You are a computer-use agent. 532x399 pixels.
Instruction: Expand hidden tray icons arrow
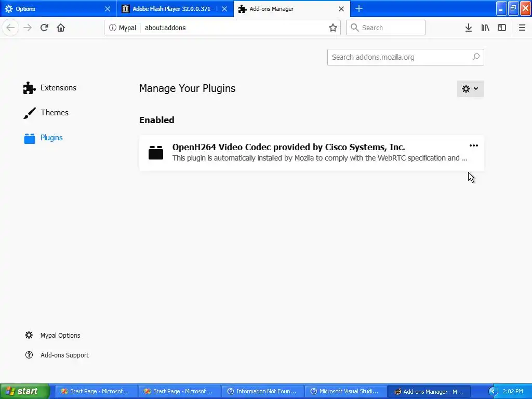pos(493,391)
